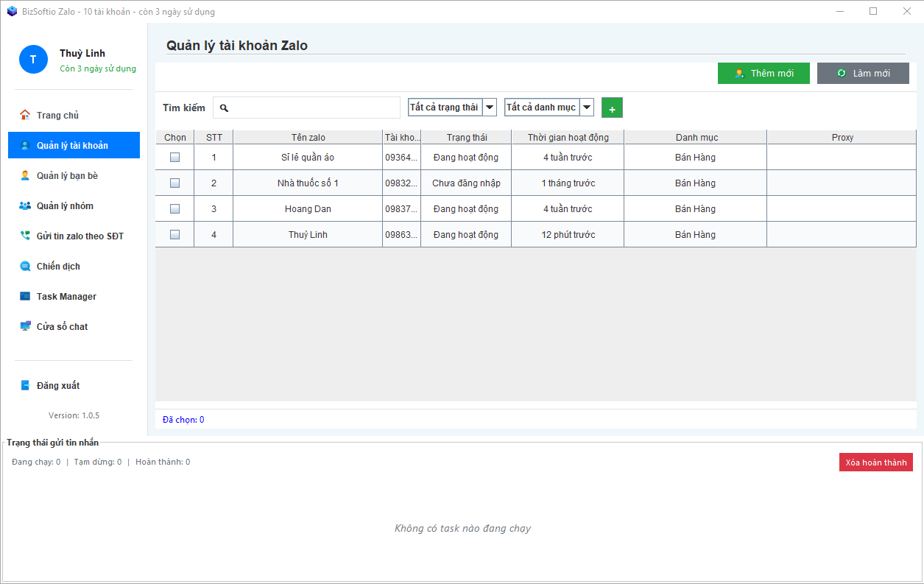Click the group icon for Quản lý nhóm
The width and height of the screenshot is (924, 584).
pyautogui.click(x=25, y=206)
